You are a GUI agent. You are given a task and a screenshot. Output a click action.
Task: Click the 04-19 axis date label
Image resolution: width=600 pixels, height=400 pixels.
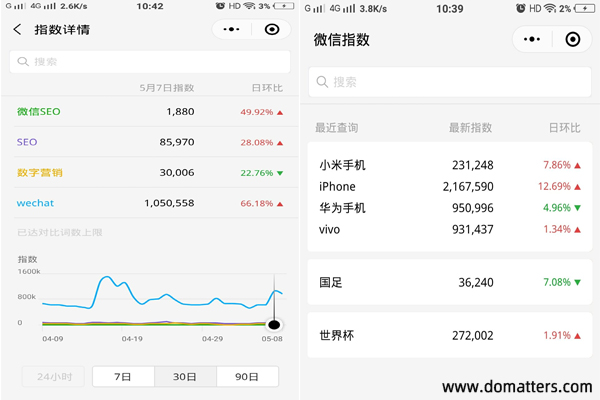[x=132, y=339]
